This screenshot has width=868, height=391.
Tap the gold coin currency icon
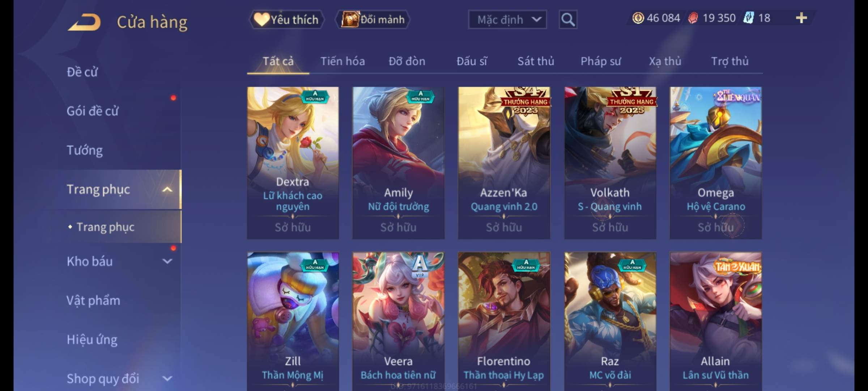coord(638,18)
